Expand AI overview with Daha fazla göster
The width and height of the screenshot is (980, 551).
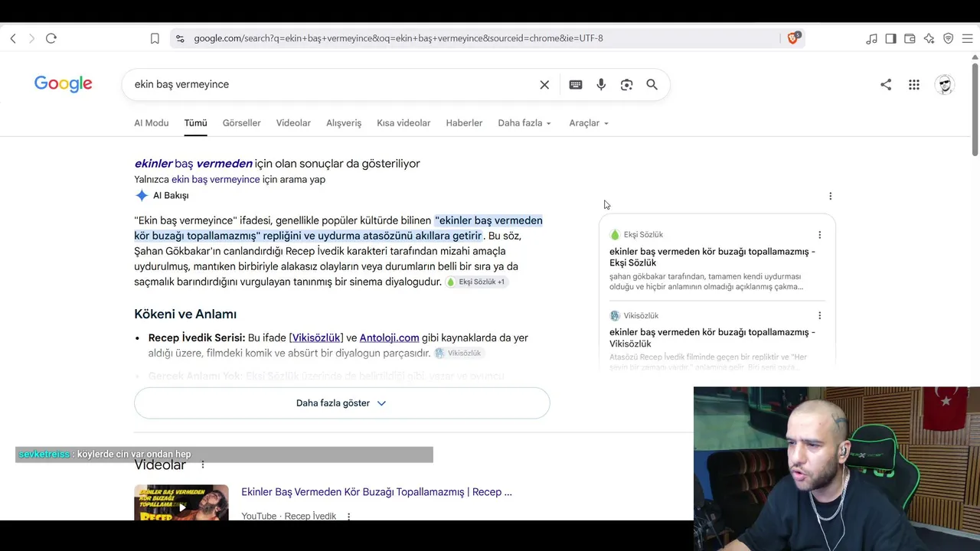point(341,403)
